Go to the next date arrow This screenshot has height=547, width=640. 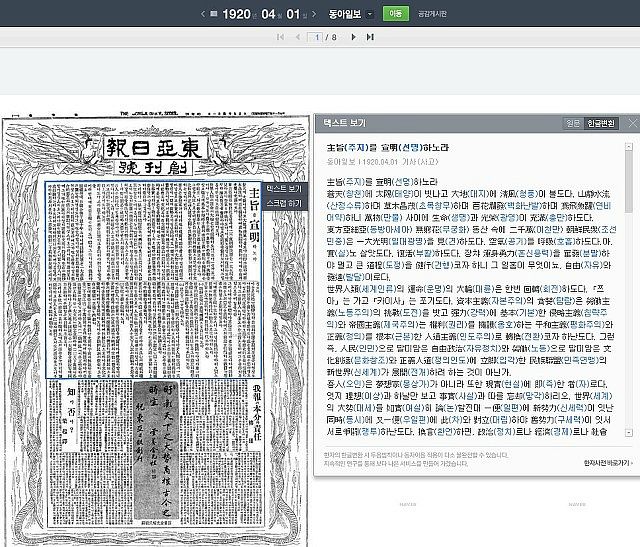pyautogui.click(x=314, y=14)
